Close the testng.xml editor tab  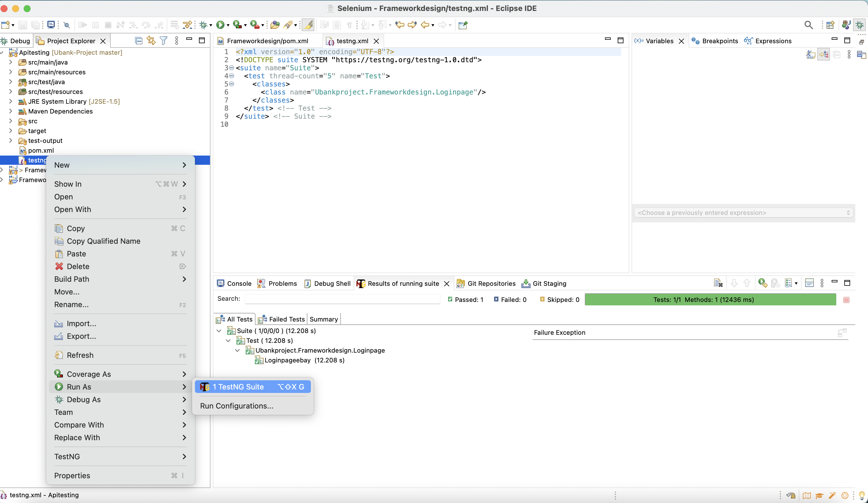377,41
